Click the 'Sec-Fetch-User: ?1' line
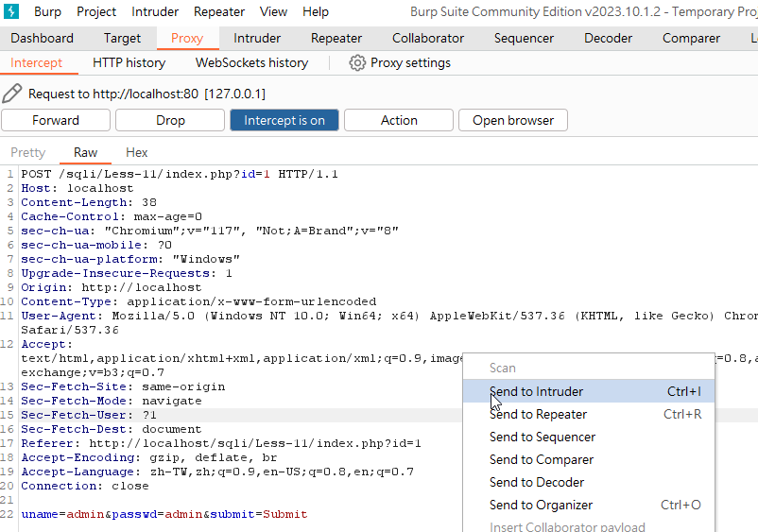 (89, 415)
